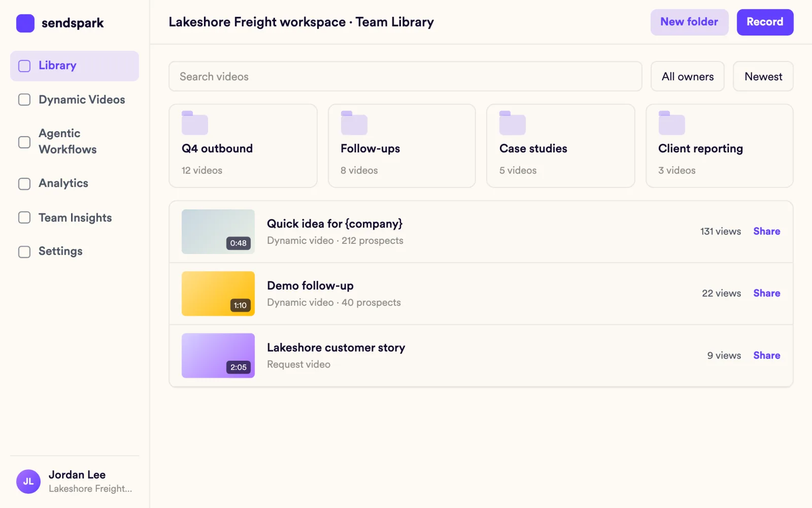Open the Demo follow-up thumbnail
Image resolution: width=812 pixels, height=508 pixels.
[x=218, y=294]
